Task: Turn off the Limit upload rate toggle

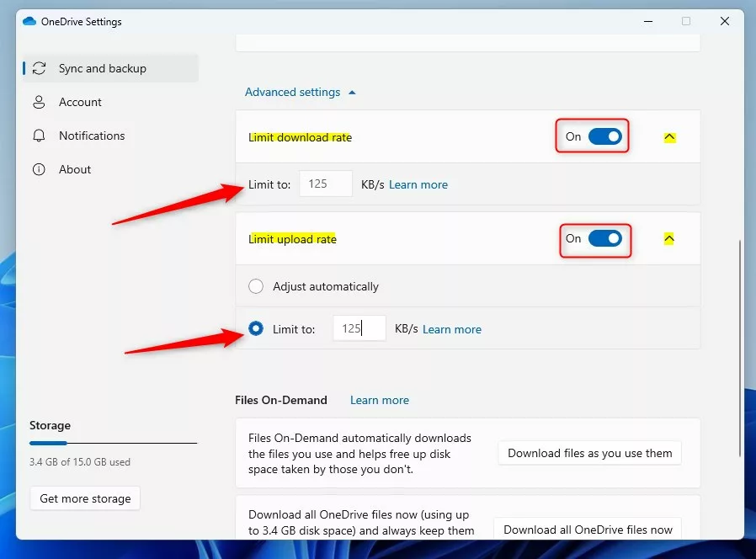Action: tap(605, 238)
